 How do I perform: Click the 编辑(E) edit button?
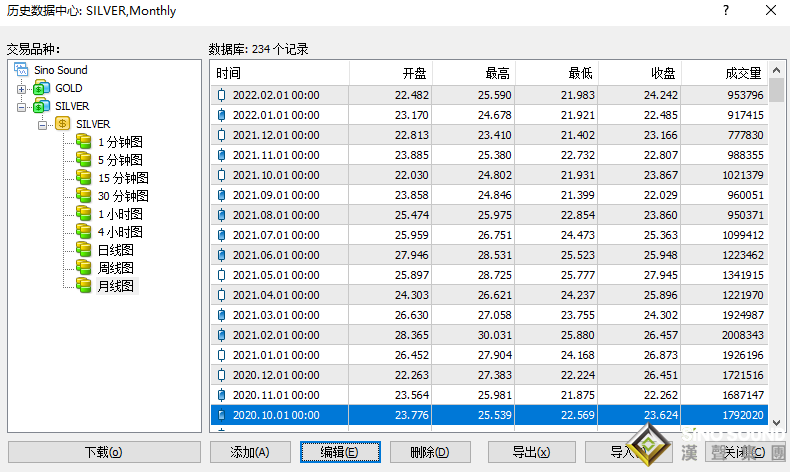click(340, 452)
